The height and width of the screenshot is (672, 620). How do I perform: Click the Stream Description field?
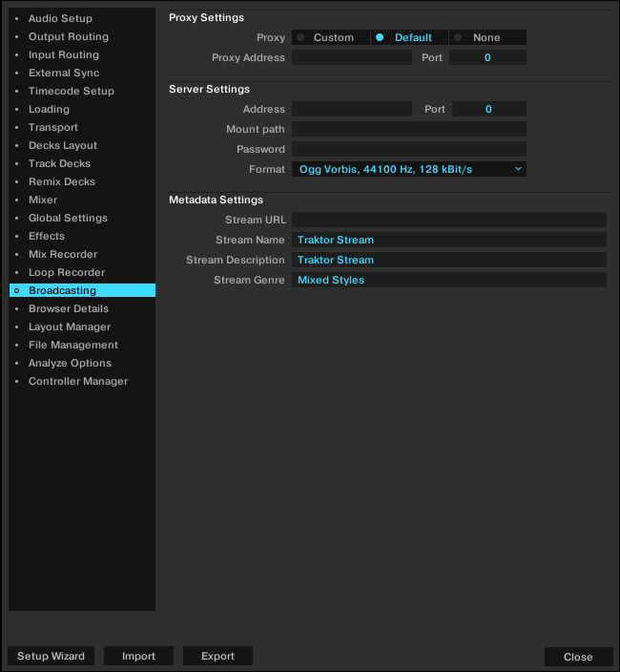pyautogui.click(x=449, y=261)
